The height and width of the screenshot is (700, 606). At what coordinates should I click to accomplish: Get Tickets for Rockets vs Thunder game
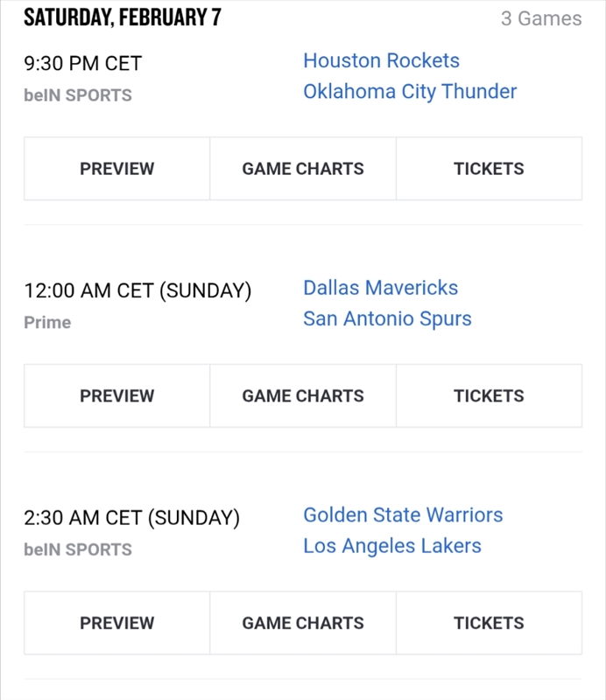[489, 169]
